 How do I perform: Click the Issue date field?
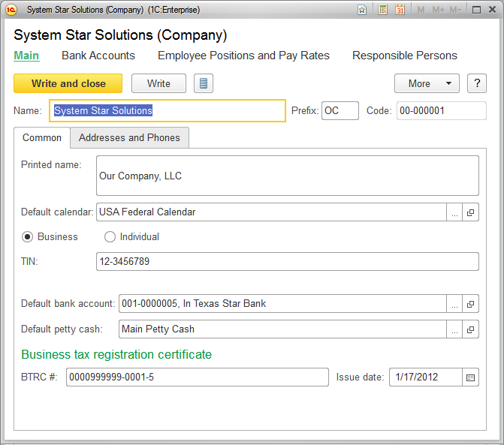tap(426, 377)
